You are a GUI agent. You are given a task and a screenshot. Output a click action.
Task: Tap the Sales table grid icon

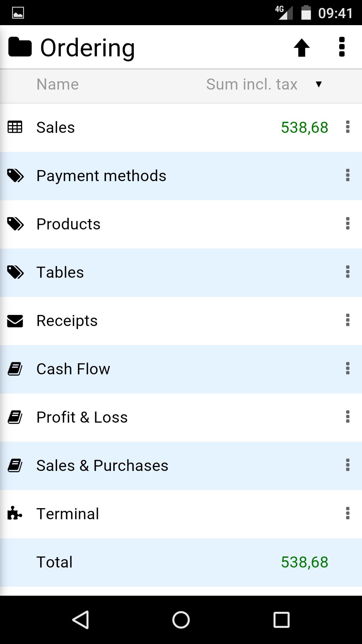click(x=15, y=127)
